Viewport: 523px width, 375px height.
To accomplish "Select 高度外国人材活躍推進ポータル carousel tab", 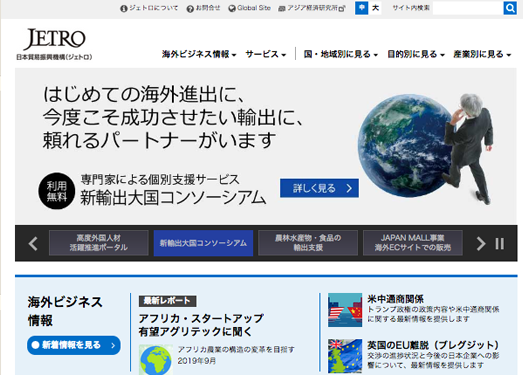I will pos(99,243).
